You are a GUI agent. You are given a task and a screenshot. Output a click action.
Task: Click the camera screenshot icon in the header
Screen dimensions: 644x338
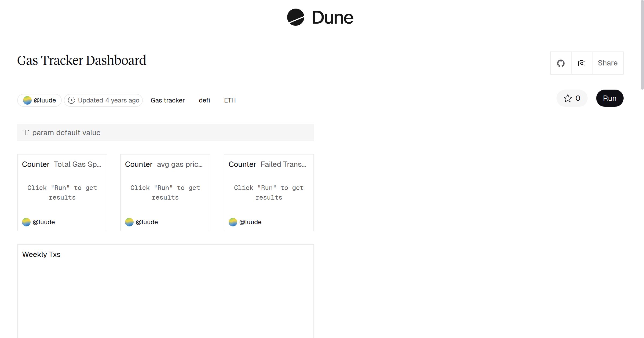point(581,63)
